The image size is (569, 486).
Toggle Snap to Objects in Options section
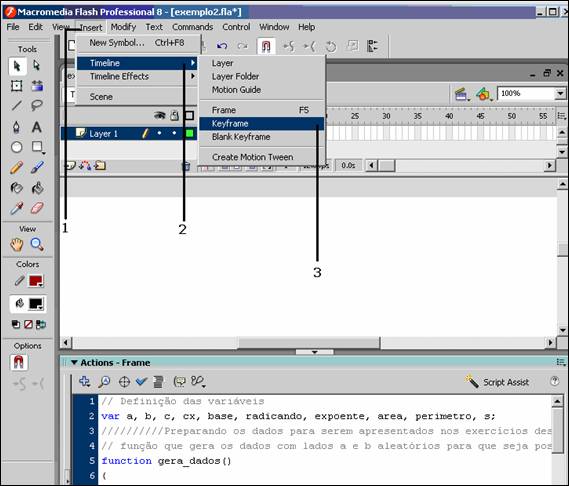coord(19,362)
